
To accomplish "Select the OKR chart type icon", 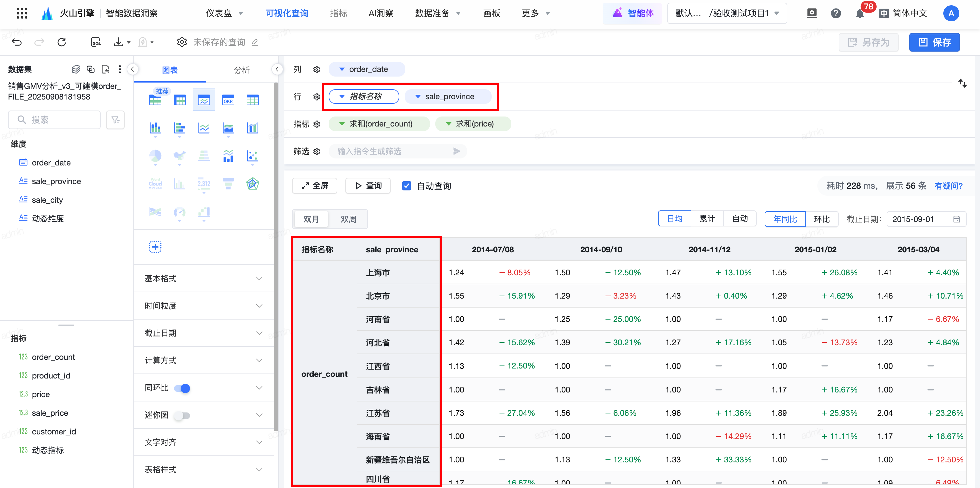I will [x=228, y=100].
